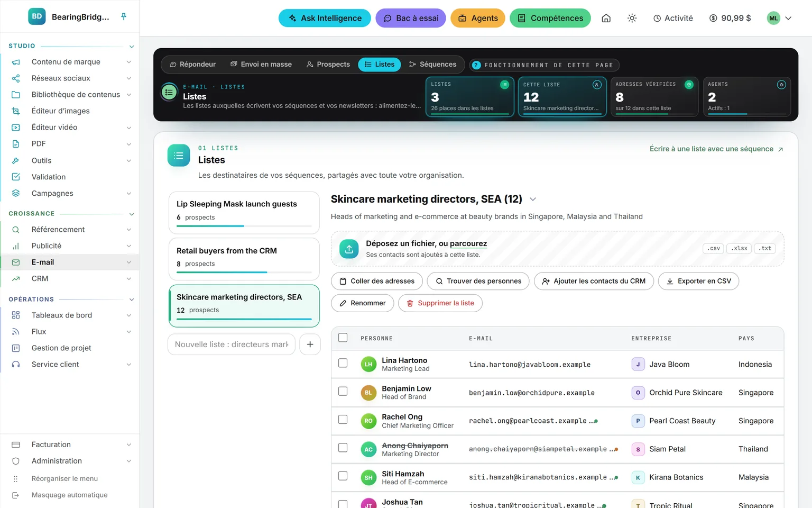The height and width of the screenshot is (508, 812).
Task: Open the home icon in top bar
Action: pyautogui.click(x=606, y=18)
